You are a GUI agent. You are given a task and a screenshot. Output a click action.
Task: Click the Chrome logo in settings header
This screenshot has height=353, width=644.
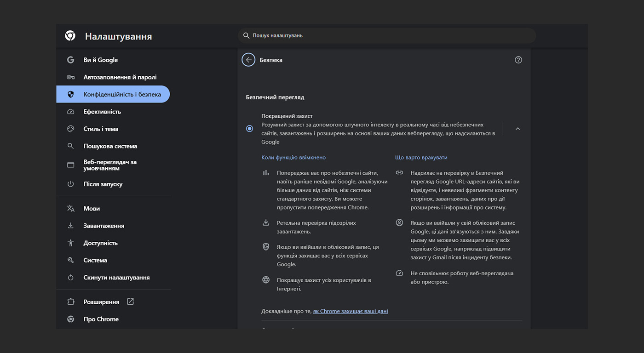click(x=70, y=36)
